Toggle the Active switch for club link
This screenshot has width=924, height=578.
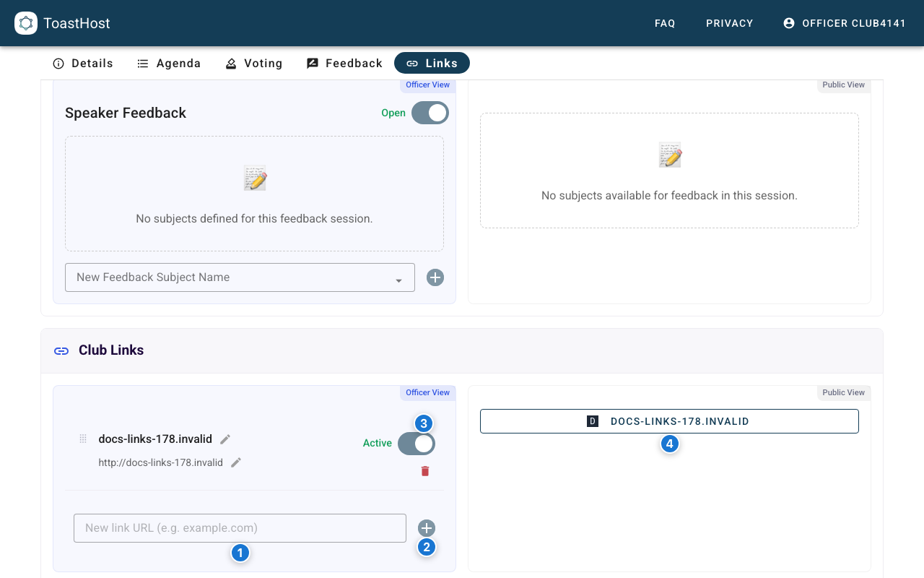pyautogui.click(x=417, y=444)
